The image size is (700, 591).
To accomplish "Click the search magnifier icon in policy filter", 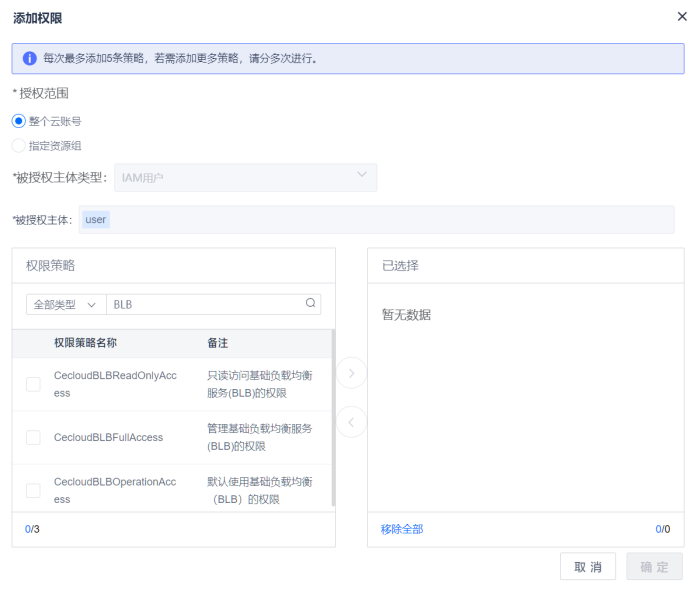I will [x=310, y=304].
